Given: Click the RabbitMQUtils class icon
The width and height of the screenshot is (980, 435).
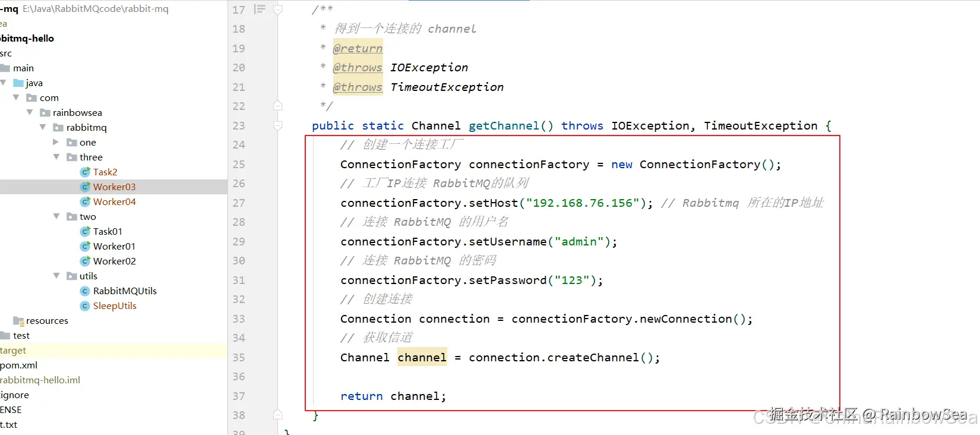Looking at the screenshot, I should point(85,291).
